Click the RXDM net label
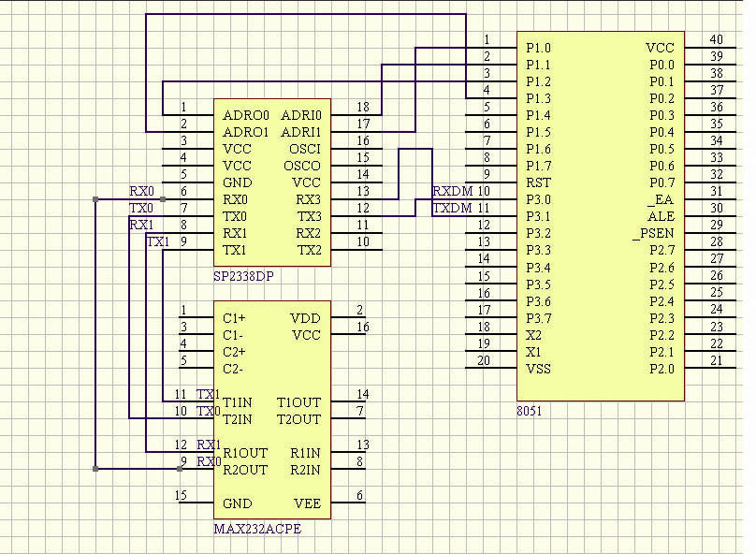The height and width of the screenshot is (554, 756). [452, 192]
